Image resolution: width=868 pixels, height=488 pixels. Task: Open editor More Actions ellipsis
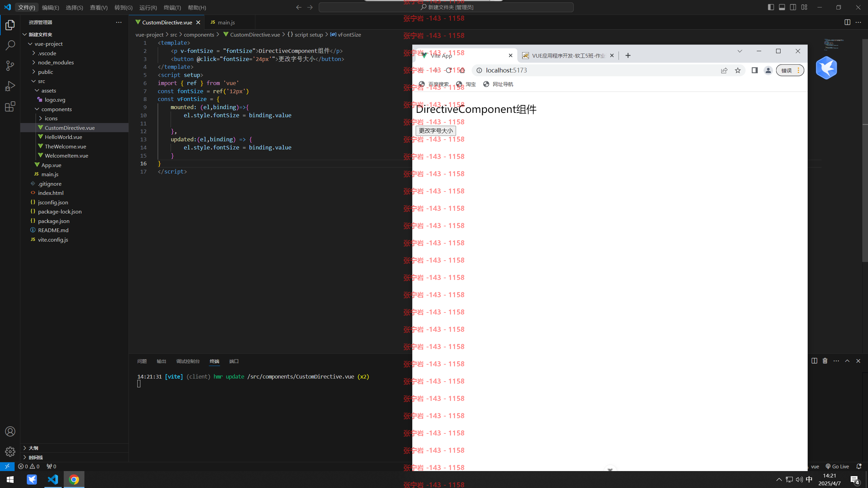pos(858,22)
